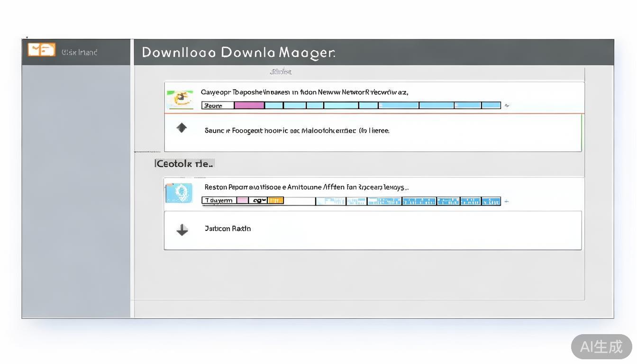The height and width of the screenshot is (364, 637).
Task: Click small icon right of first progress bar
Action: (507, 106)
